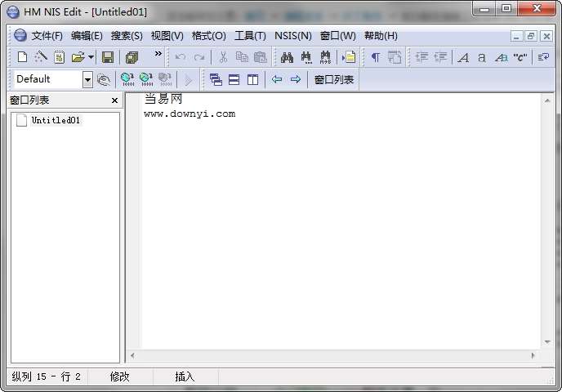The width and height of the screenshot is (562, 392).
Task: Switch to next window (right arrow)
Action: [x=296, y=79]
